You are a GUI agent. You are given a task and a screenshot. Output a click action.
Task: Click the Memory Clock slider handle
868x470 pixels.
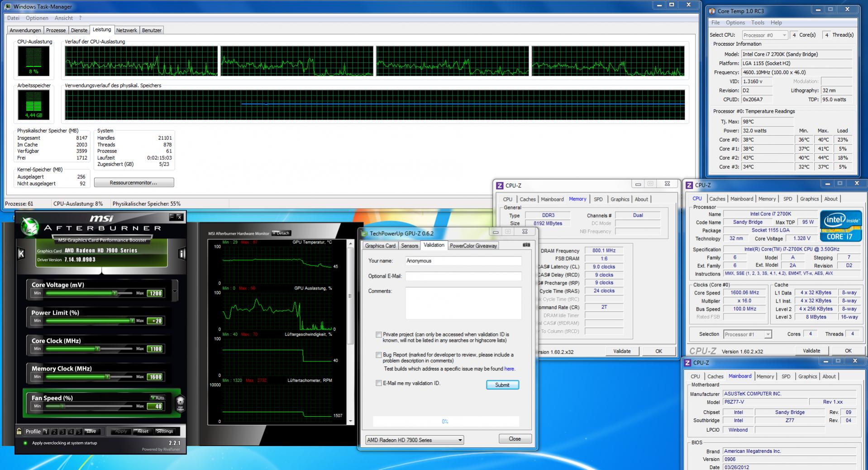(107, 377)
